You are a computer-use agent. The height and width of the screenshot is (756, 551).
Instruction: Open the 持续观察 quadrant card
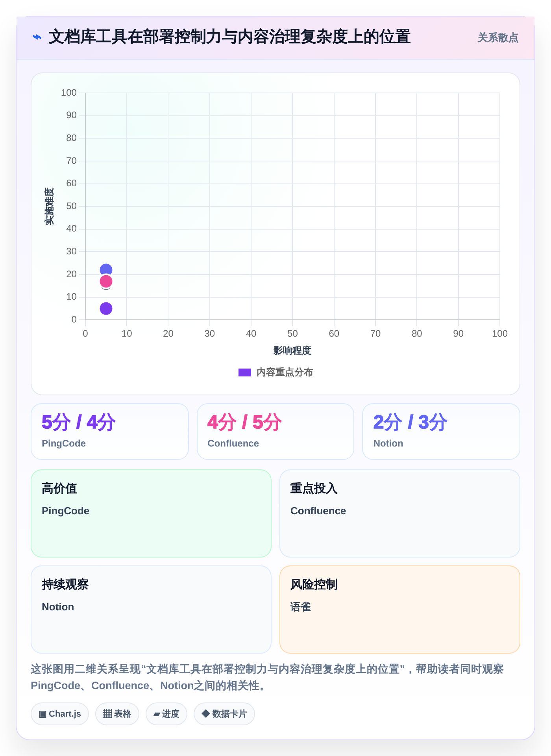pos(151,610)
